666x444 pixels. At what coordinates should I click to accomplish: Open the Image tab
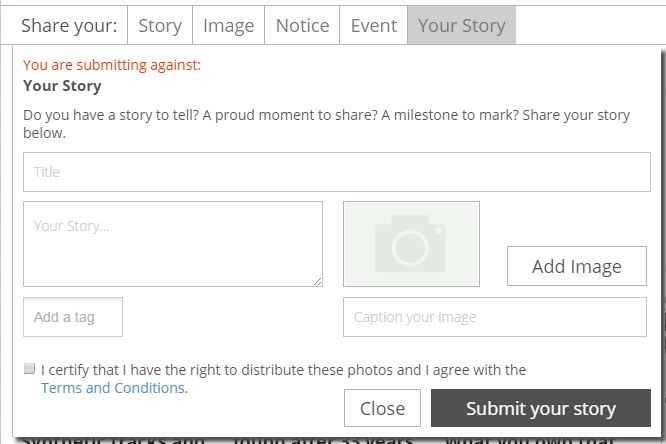click(x=228, y=26)
